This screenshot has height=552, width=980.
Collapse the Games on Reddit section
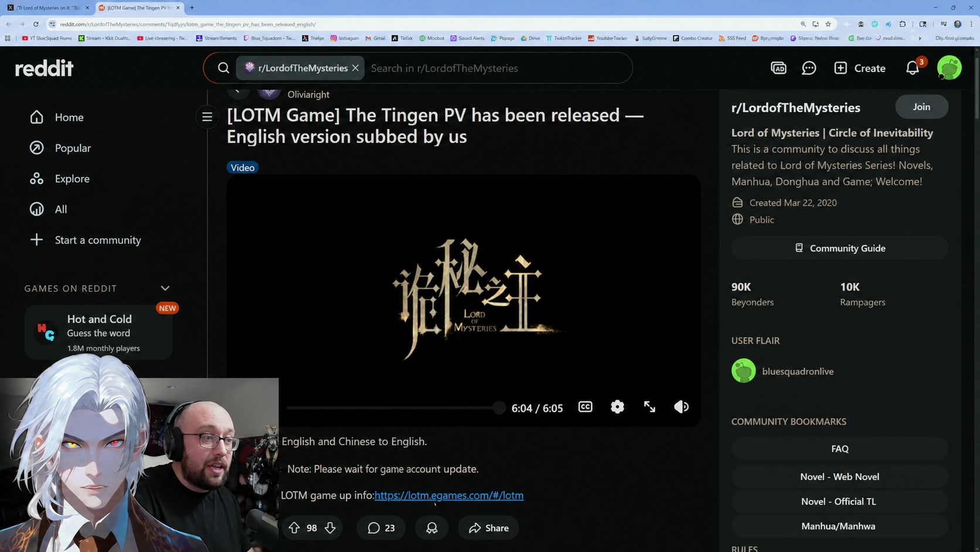165,289
